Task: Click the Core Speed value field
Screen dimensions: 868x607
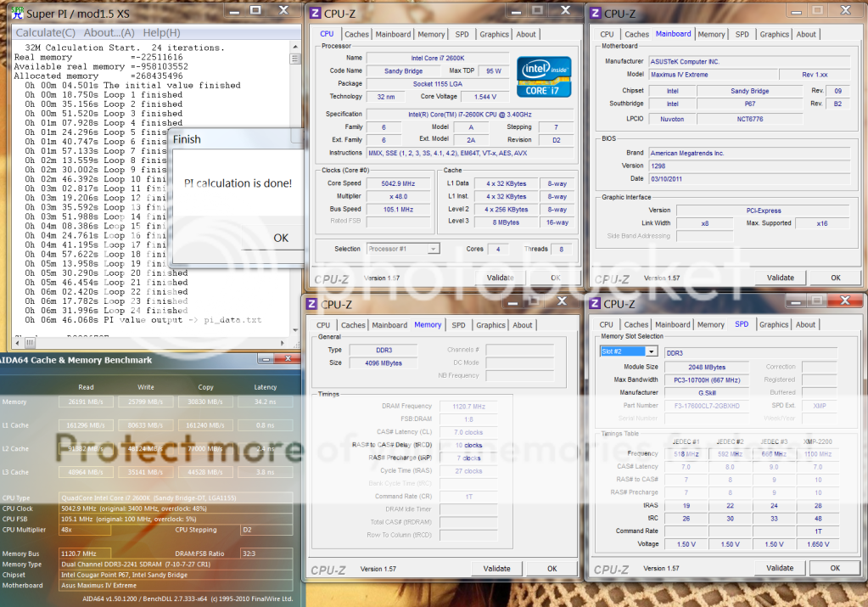Action: [399, 183]
